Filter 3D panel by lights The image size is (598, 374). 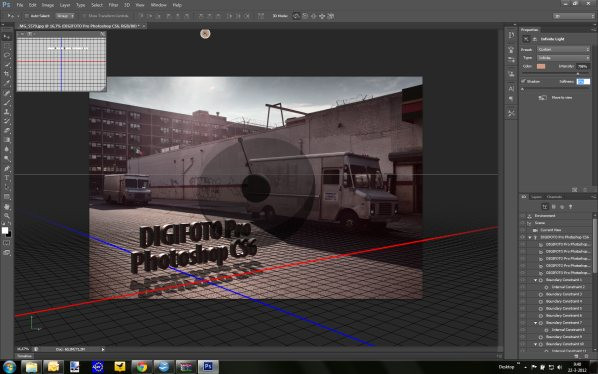coord(571,207)
